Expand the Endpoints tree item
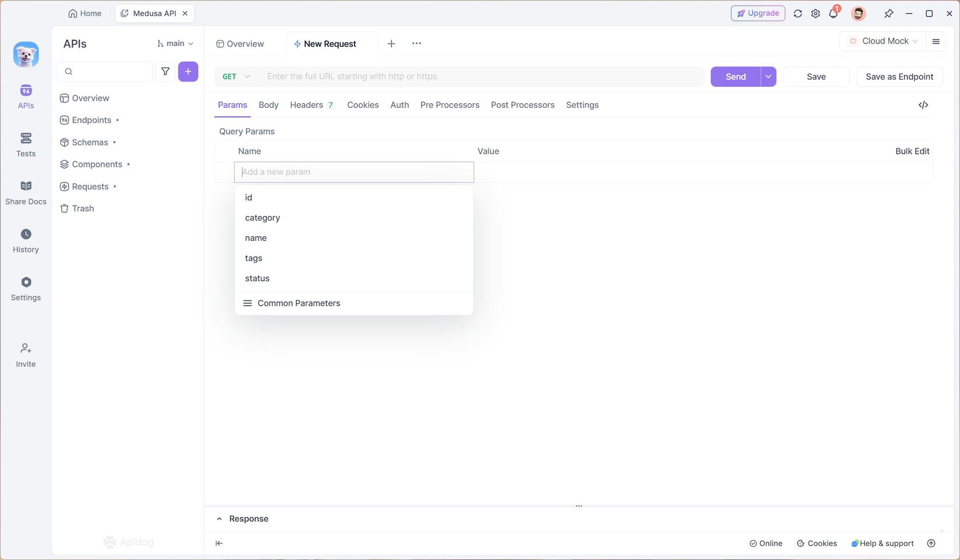Viewport: 960px width, 560px height. tap(117, 120)
